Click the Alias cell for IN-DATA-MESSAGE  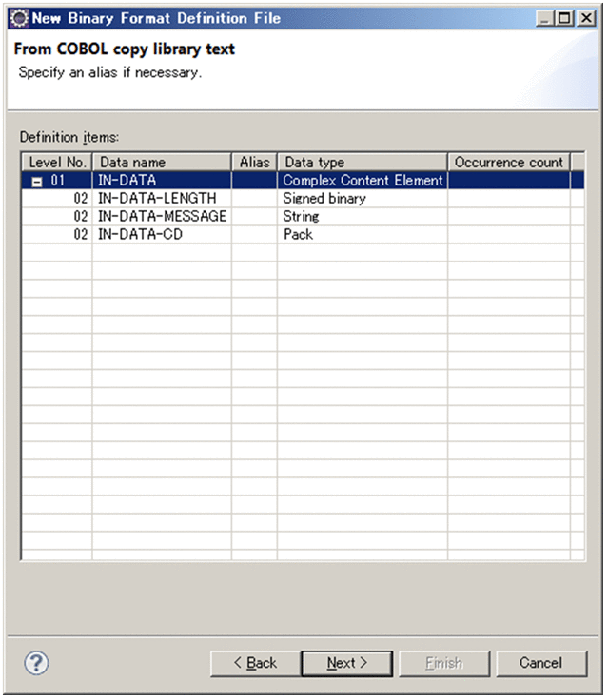coord(255,217)
